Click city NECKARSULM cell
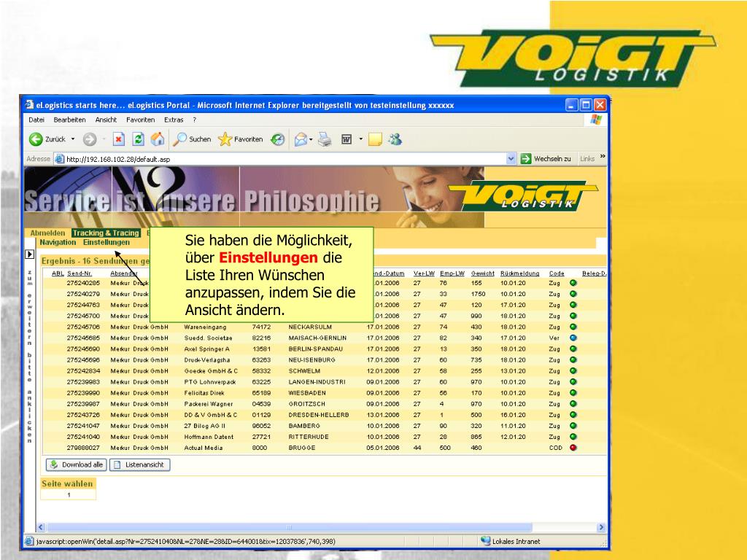 tap(310, 327)
